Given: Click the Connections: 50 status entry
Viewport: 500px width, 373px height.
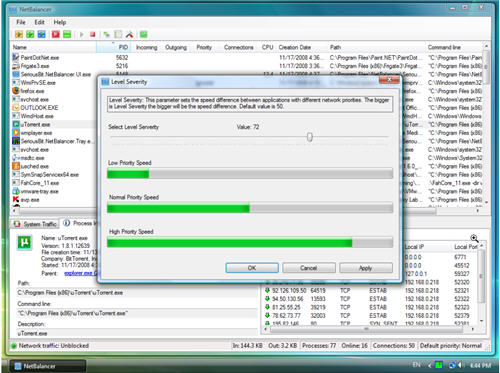Looking at the screenshot, I should pyautogui.click(x=394, y=345).
